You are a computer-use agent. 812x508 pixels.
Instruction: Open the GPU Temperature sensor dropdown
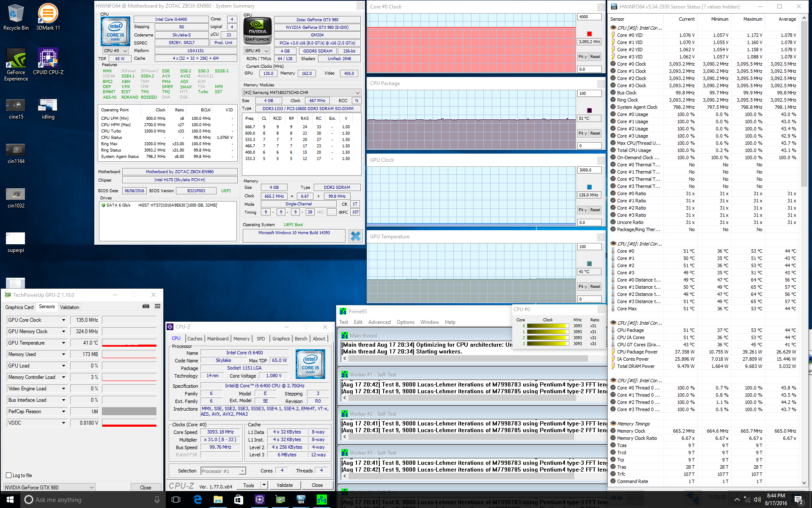point(64,343)
